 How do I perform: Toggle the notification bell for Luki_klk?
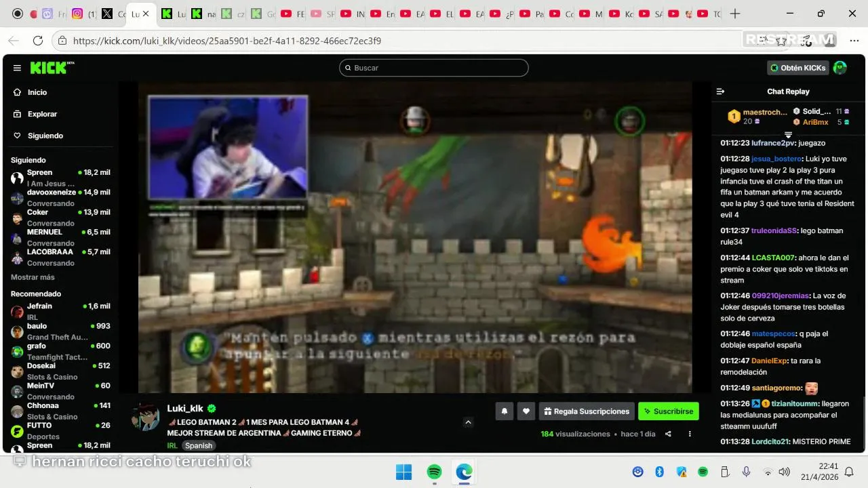504,411
